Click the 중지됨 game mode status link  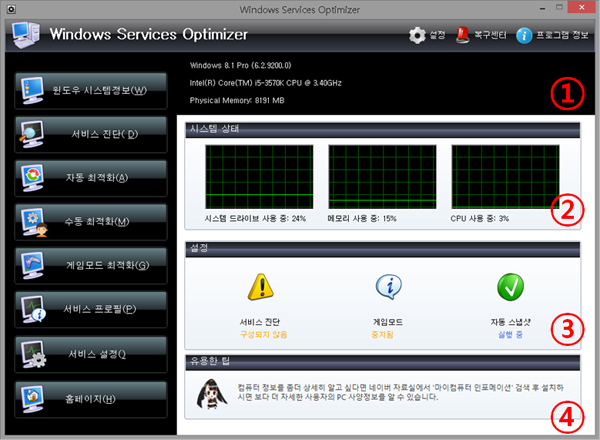[x=382, y=335]
